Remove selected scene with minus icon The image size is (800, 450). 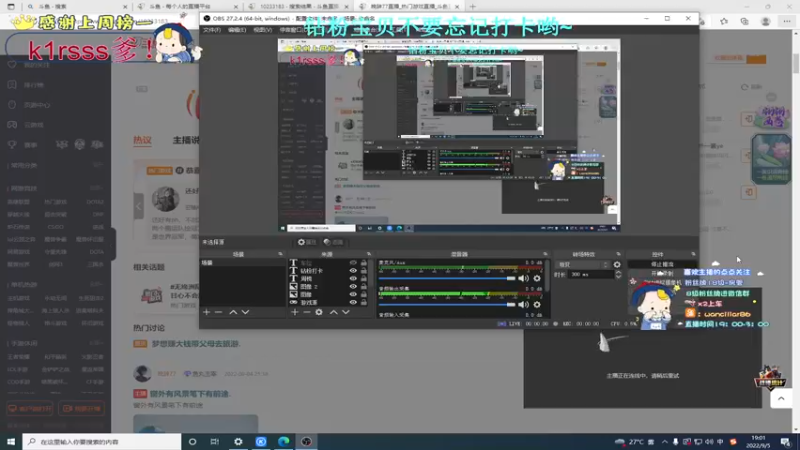(218, 312)
